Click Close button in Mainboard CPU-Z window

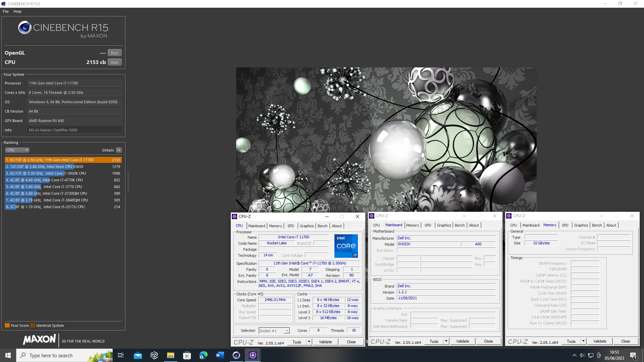click(x=488, y=341)
